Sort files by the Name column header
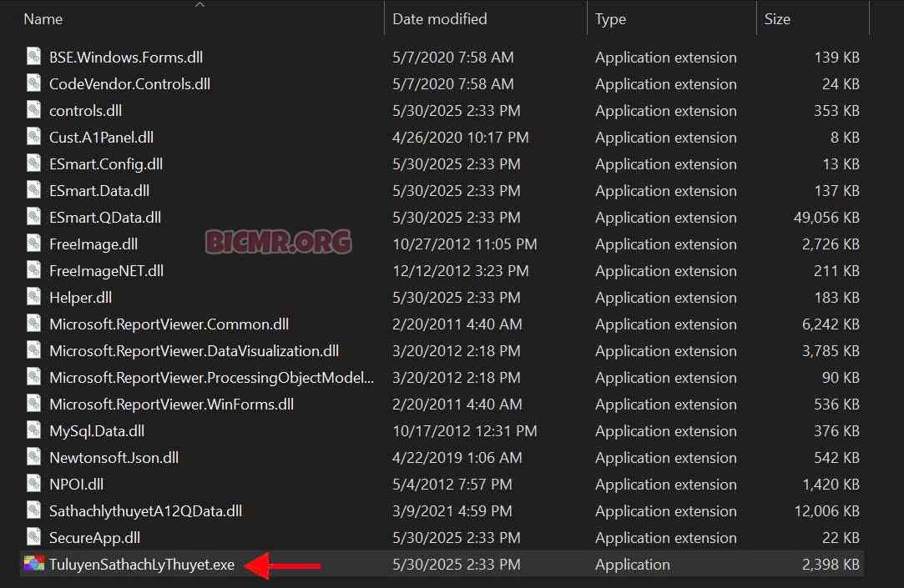This screenshot has width=904, height=588. tap(43, 19)
